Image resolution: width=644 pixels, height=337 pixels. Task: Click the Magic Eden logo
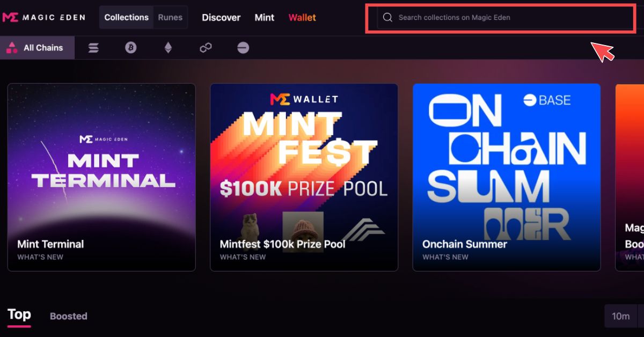click(43, 17)
